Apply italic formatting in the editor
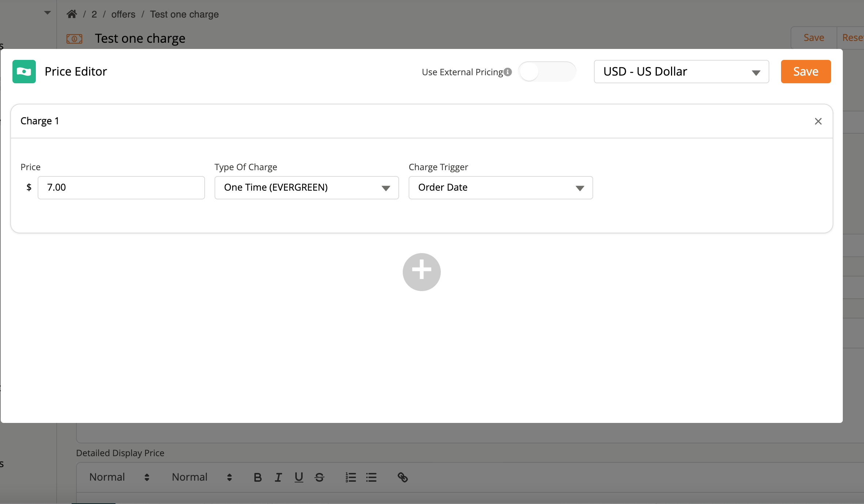 coord(278,477)
